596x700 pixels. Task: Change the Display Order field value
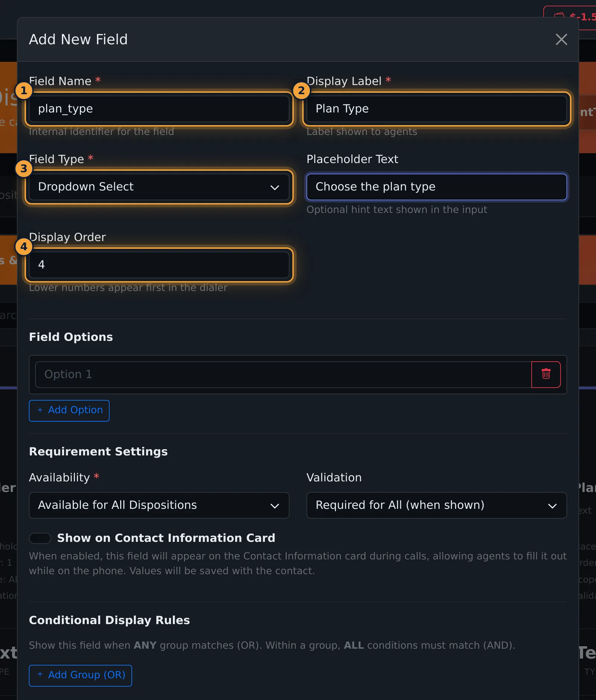click(x=159, y=265)
